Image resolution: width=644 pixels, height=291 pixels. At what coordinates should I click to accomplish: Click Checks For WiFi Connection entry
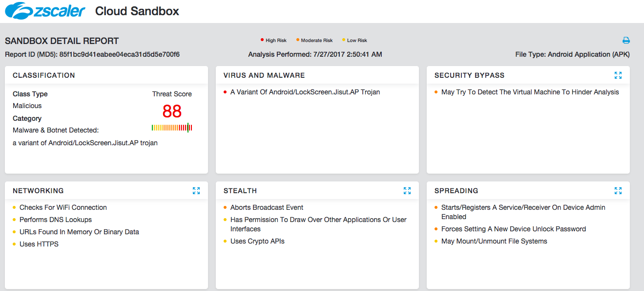[x=63, y=207]
